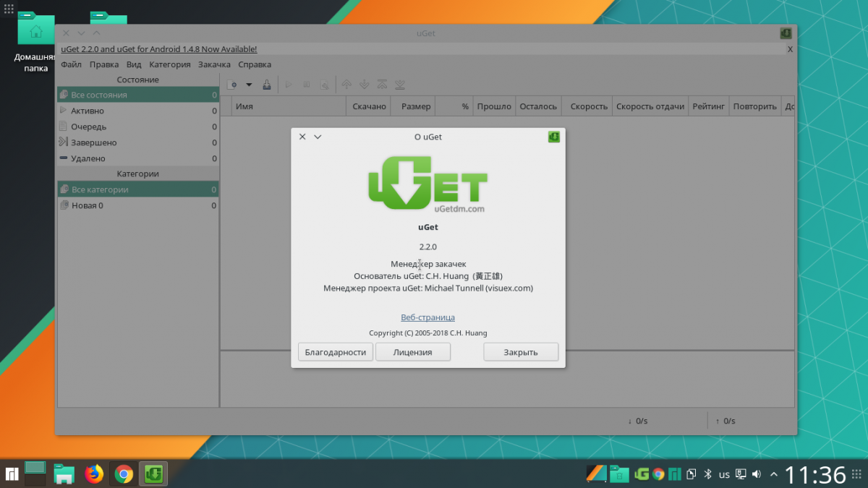
Task: Open the Закачка menu
Action: tap(214, 64)
